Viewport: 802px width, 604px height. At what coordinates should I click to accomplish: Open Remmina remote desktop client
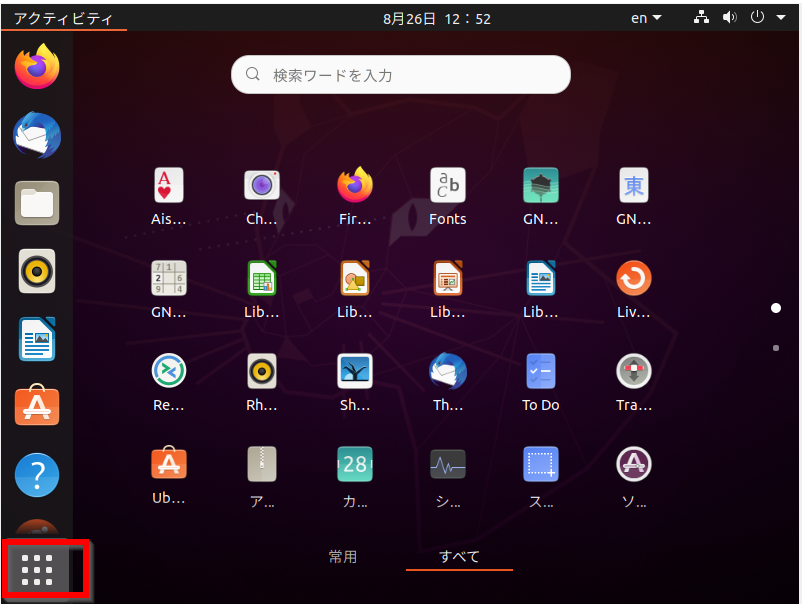click(x=168, y=382)
